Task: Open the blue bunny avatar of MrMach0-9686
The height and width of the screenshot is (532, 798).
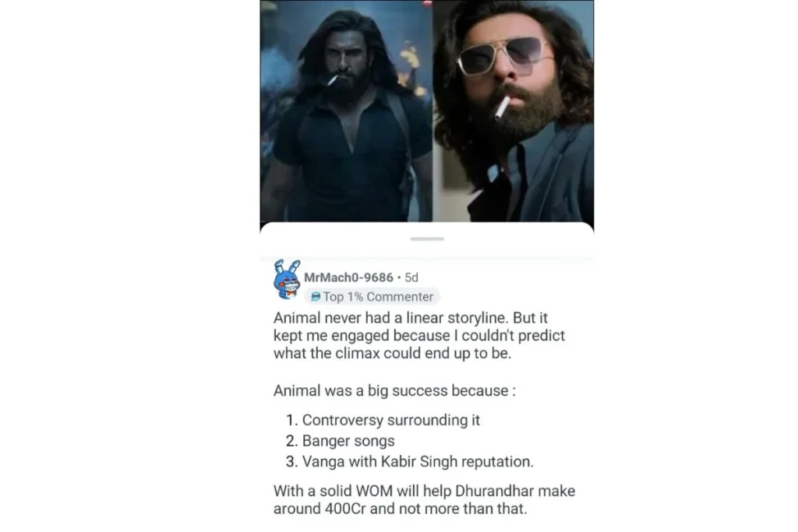Action: pyautogui.click(x=287, y=279)
